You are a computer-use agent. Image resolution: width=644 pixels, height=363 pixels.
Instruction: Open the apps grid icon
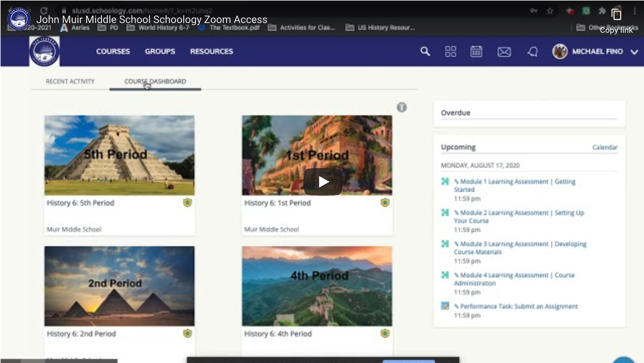point(450,51)
